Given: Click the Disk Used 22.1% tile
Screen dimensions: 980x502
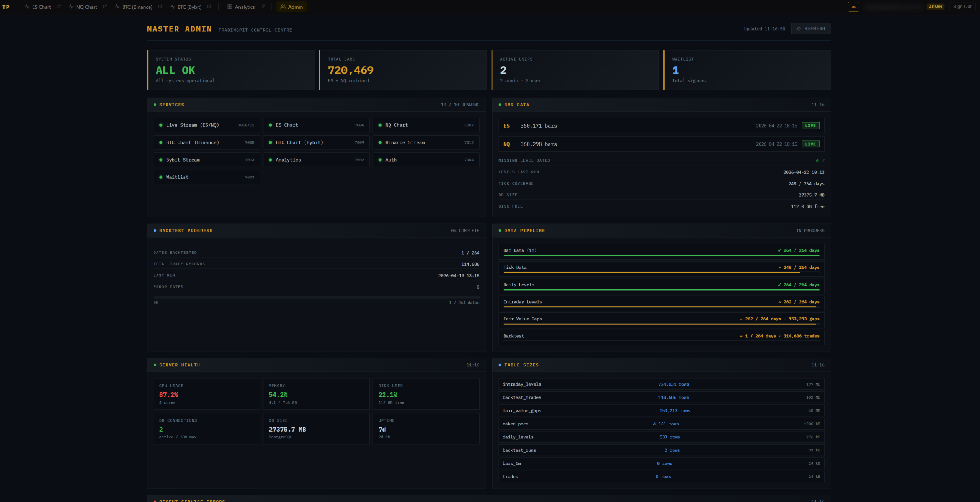Looking at the screenshot, I should (x=426, y=394).
